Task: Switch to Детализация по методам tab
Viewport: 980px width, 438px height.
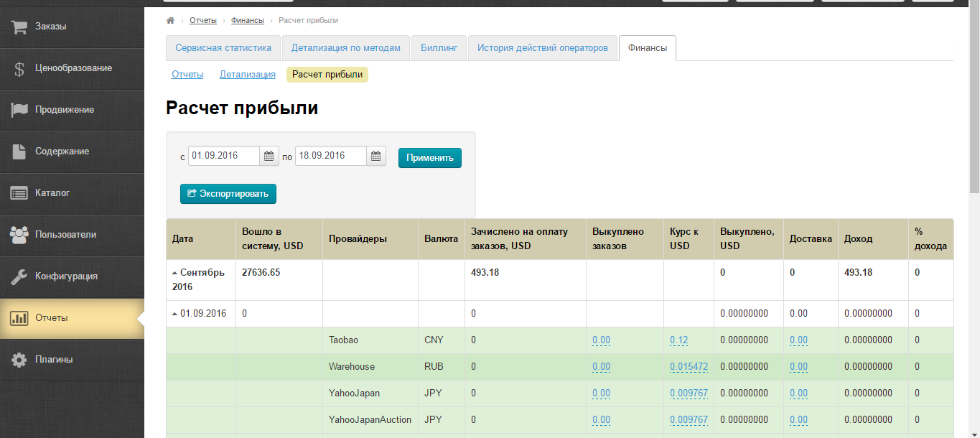Action: [x=346, y=48]
